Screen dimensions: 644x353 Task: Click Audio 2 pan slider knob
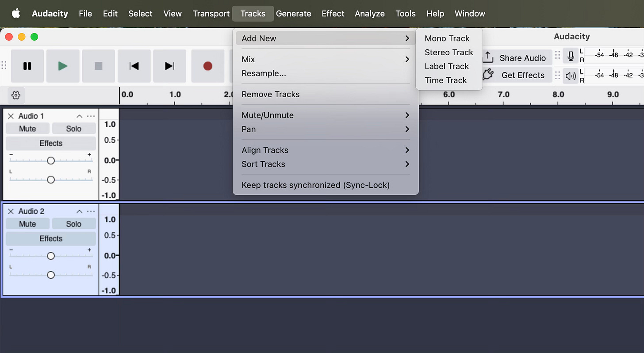[x=51, y=275]
